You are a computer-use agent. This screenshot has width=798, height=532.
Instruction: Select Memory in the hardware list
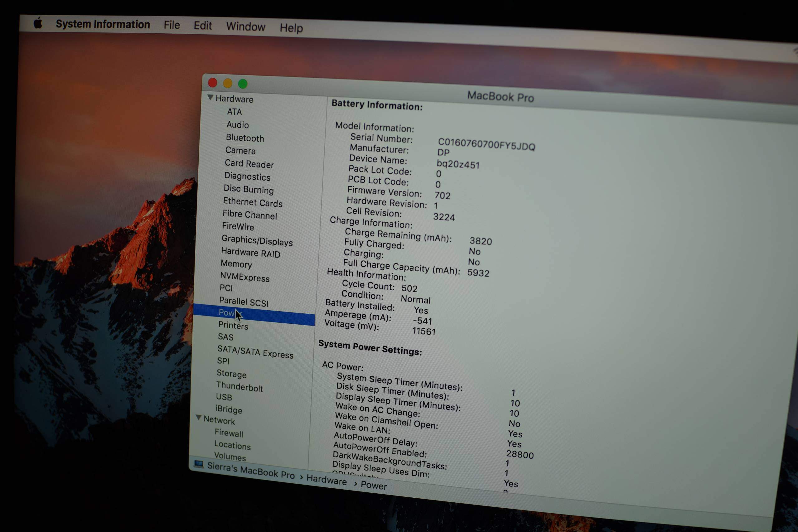pos(236,264)
